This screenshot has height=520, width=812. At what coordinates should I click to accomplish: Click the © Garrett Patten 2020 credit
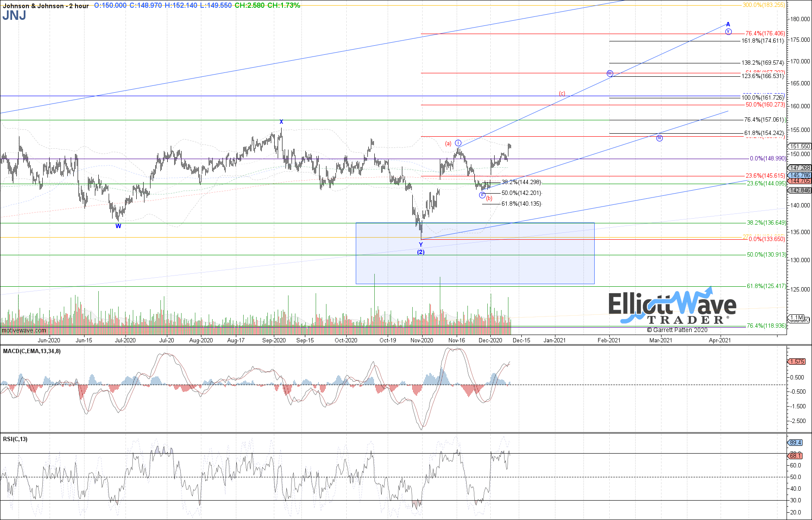[676, 330]
